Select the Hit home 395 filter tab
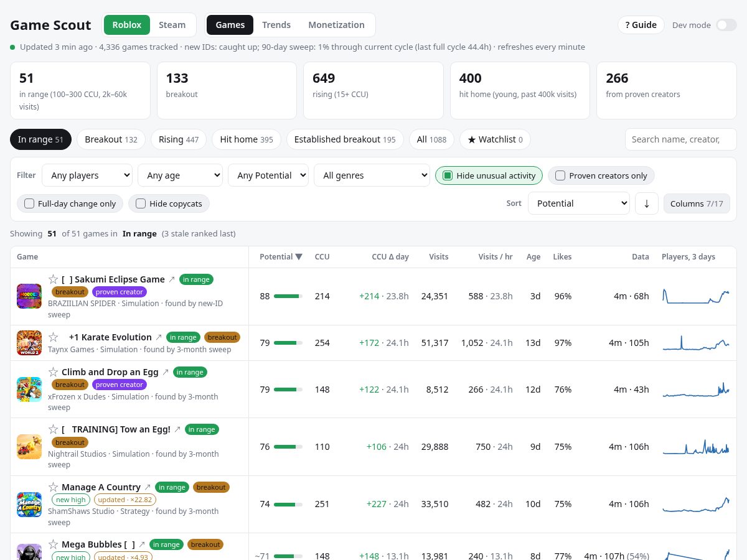This screenshot has height=560, width=747. (247, 139)
